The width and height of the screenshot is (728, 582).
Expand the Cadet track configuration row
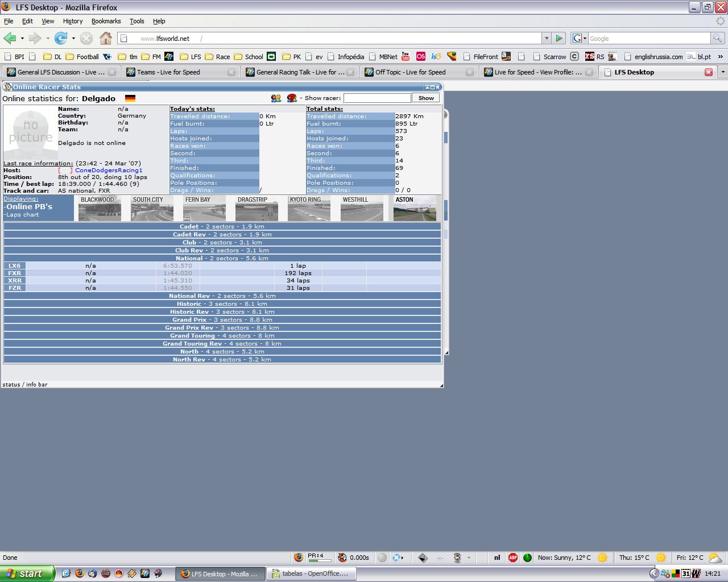(x=222, y=226)
